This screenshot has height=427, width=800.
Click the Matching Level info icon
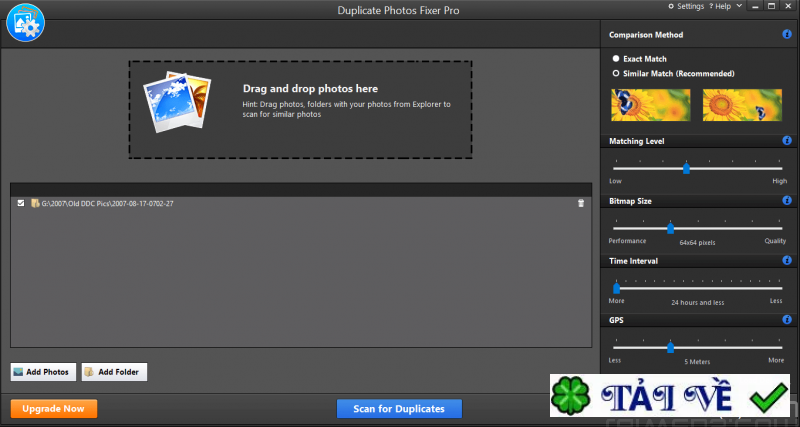(x=787, y=140)
